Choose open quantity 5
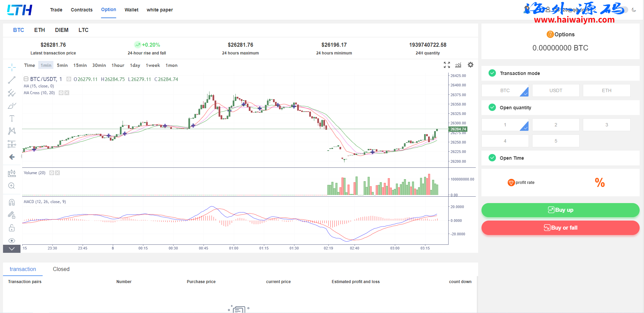 555,141
